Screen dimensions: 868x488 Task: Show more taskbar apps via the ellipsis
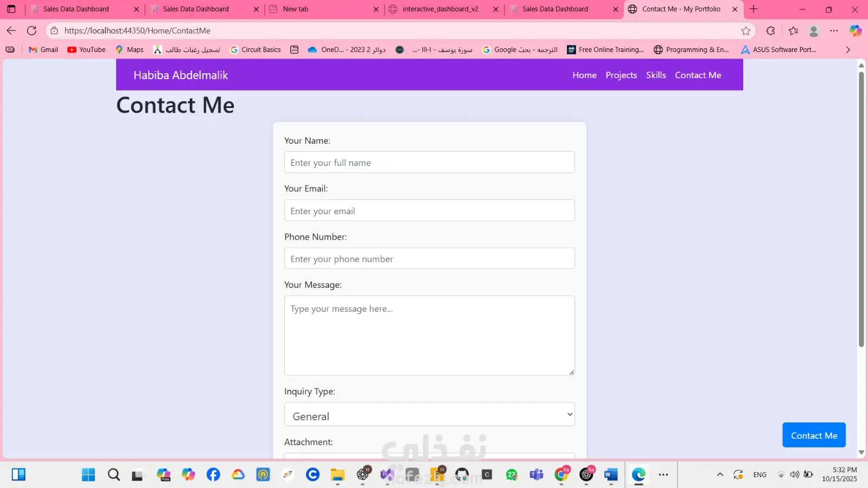click(663, 475)
